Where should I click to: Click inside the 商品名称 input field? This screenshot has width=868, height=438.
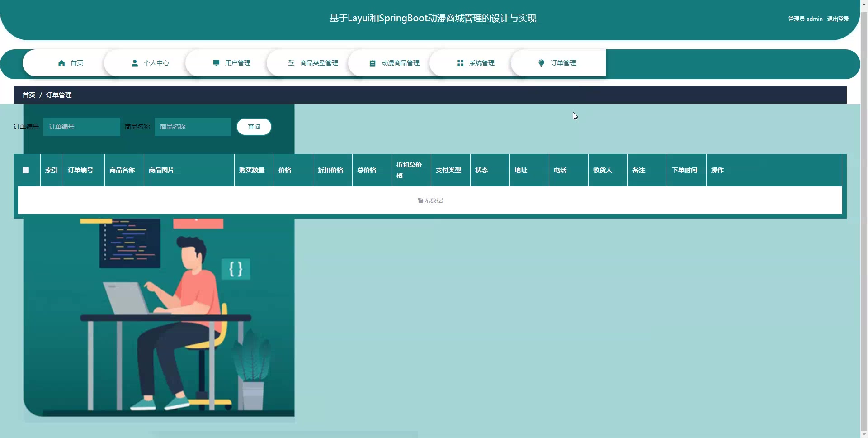point(193,127)
